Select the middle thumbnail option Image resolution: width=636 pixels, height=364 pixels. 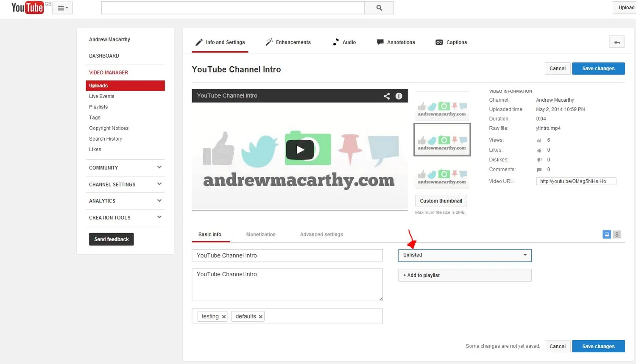[442, 140]
